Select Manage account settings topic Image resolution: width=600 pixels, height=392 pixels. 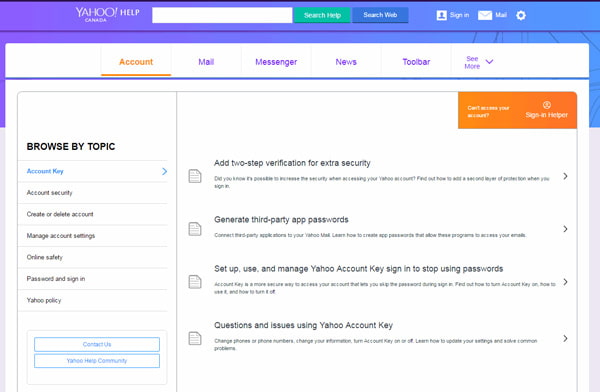pyautogui.click(x=93, y=235)
